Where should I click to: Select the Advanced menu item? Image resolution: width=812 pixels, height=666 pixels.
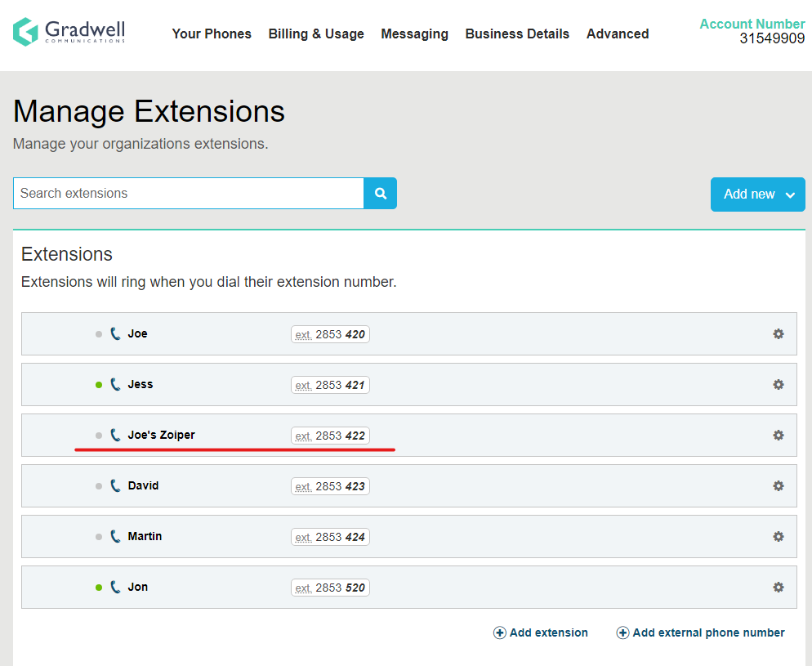pyautogui.click(x=618, y=34)
